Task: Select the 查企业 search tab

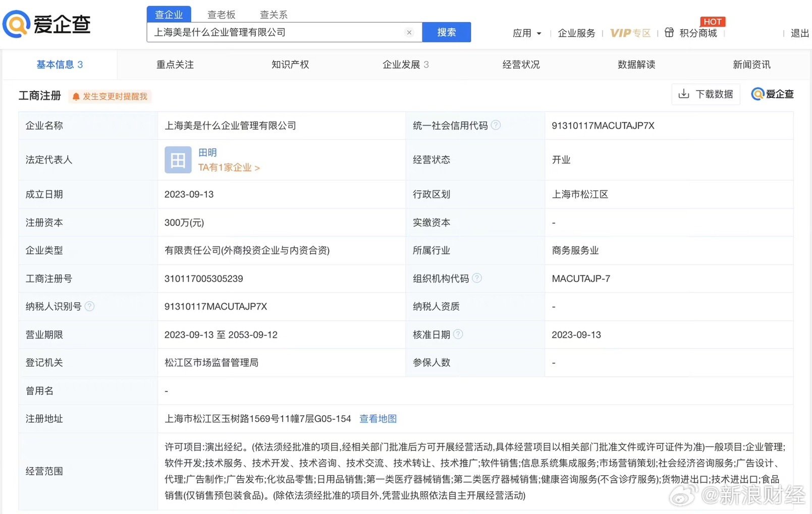Action: click(x=169, y=14)
